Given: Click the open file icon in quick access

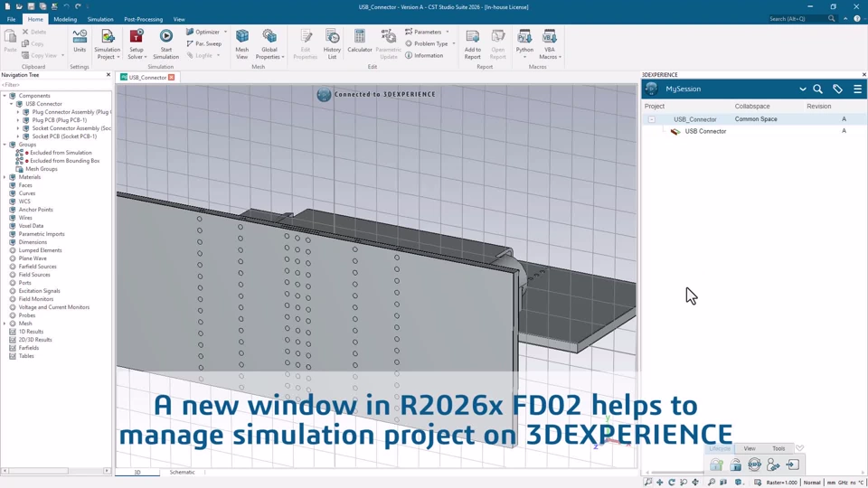Looking at the screenshot, I should click(x=19, y=6).
